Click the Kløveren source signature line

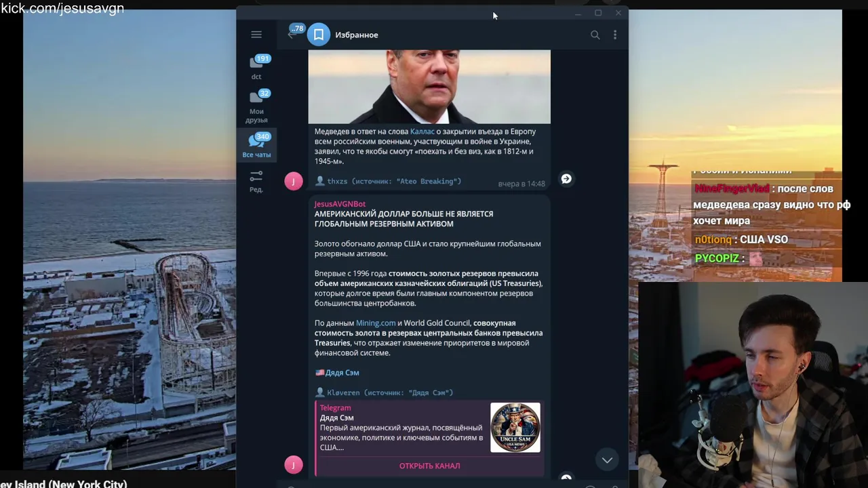coord(384,392)
